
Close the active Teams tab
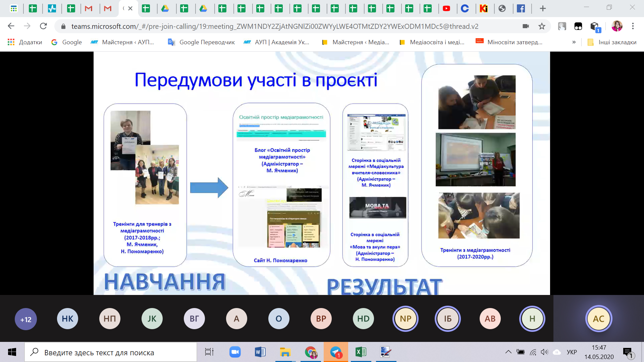coord(130,8)
